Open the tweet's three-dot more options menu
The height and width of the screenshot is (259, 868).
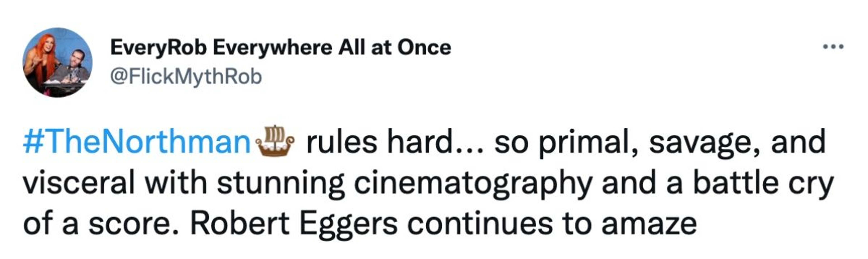[x=833, y=47]
